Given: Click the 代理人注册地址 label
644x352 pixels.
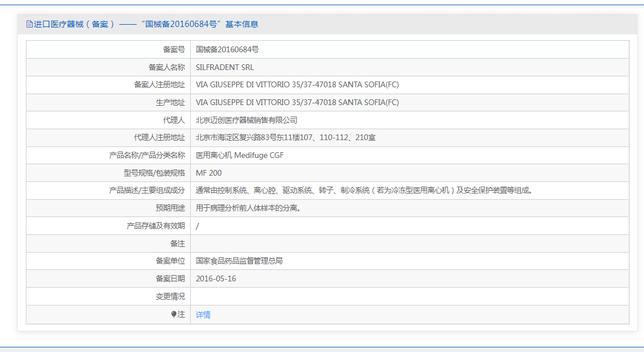Looking at the screenshot, I should pos(159,138).
